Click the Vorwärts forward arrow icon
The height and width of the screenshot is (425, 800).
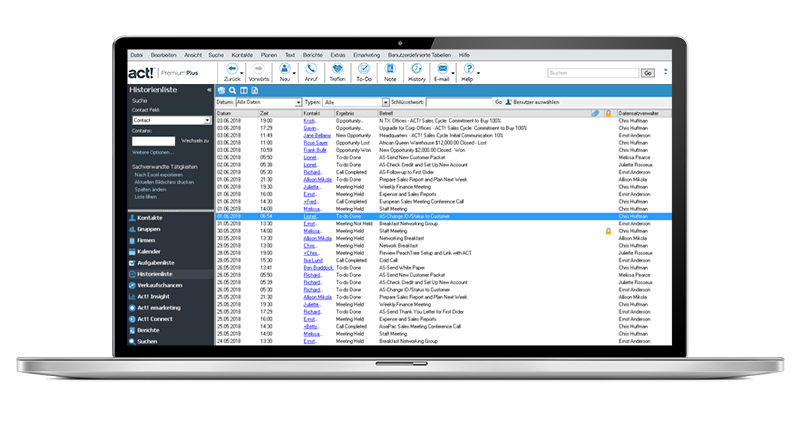[259, 68]
